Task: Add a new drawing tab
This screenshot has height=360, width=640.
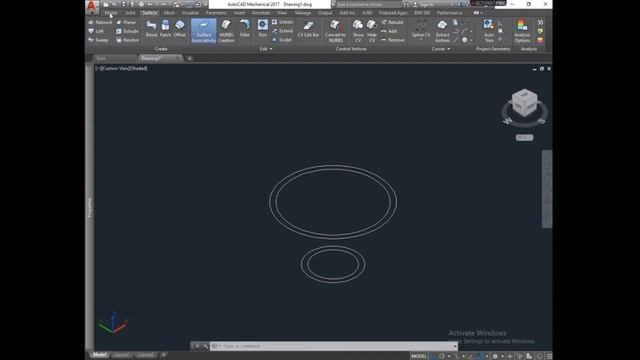Action: tap(189, 58)
